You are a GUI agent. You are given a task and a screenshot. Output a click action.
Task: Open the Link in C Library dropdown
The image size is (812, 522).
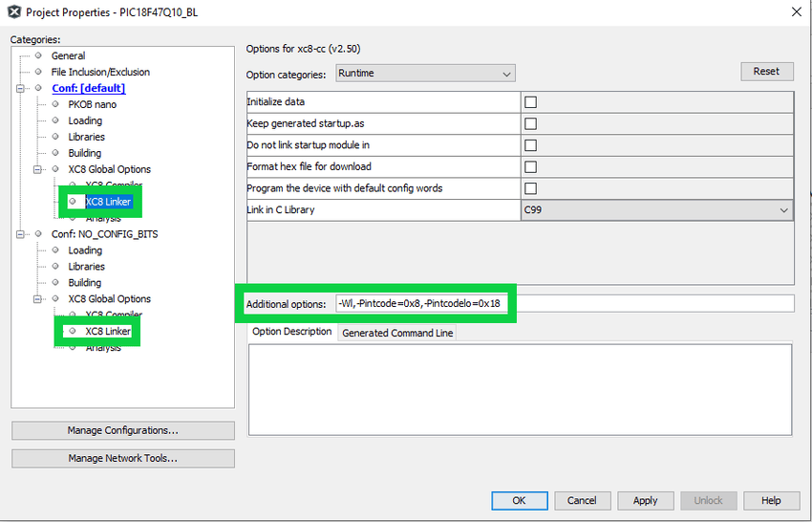[x=656, y=210]
